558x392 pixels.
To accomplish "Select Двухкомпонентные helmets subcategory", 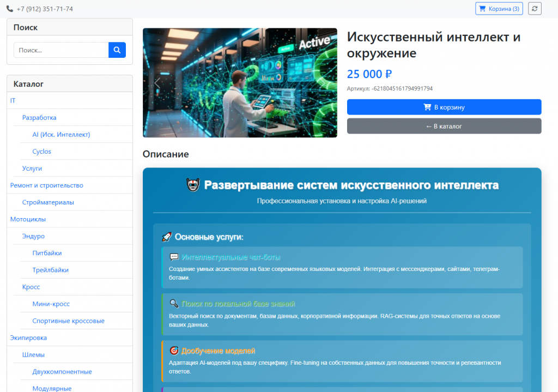I will [x=62, y=371].
